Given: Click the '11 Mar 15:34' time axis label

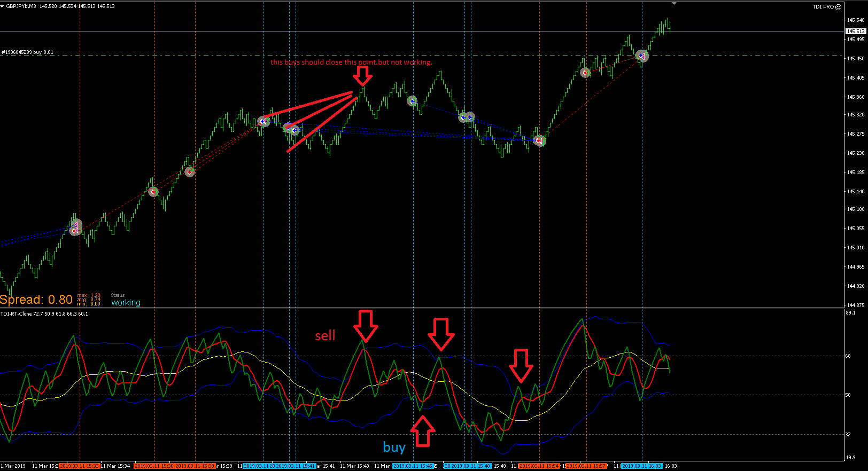Looking at the screenshot, I should [x=115, y=466].
